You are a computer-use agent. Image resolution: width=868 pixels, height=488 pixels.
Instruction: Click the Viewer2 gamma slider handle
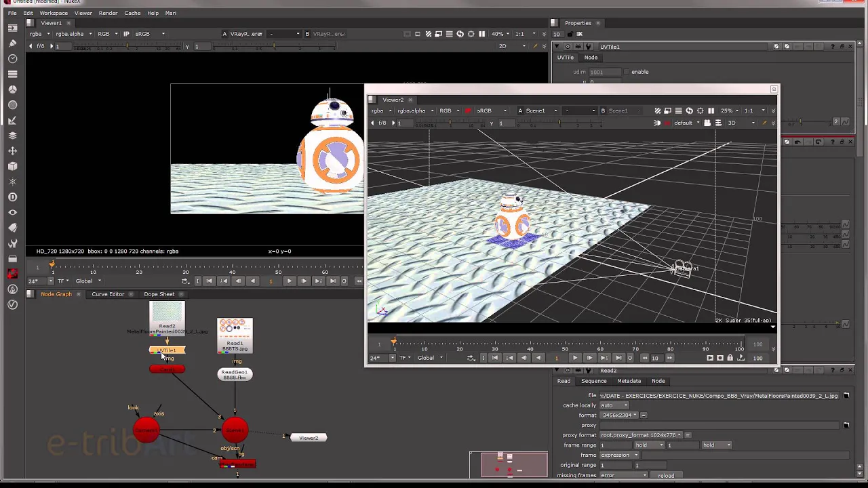tap(559, 123)
